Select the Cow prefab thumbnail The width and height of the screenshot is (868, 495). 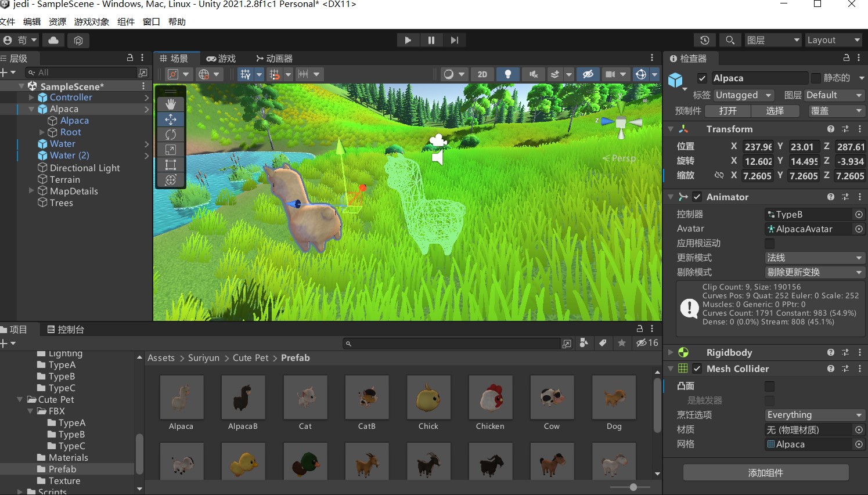[x=551, y=398]
